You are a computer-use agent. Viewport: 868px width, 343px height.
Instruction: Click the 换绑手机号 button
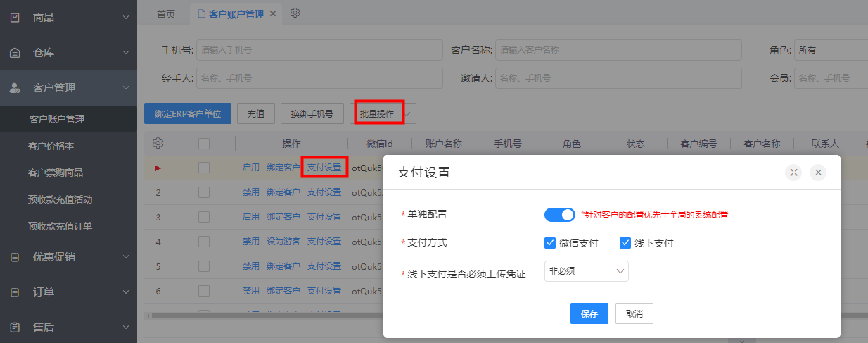pos(312,113)
